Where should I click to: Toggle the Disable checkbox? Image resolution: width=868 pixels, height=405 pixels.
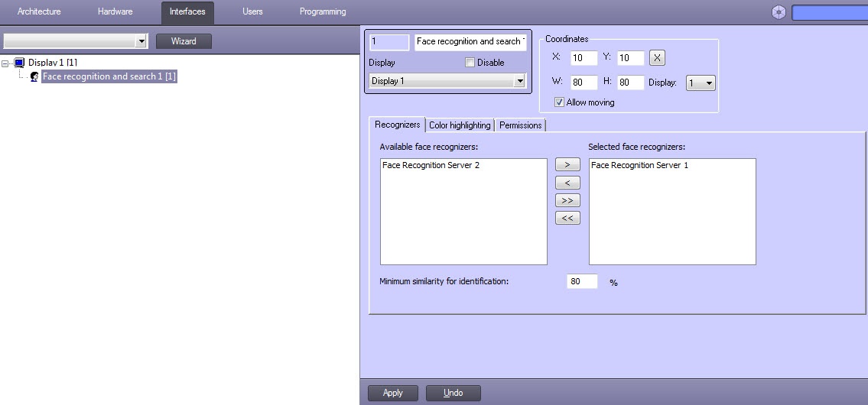coord(470,63)
